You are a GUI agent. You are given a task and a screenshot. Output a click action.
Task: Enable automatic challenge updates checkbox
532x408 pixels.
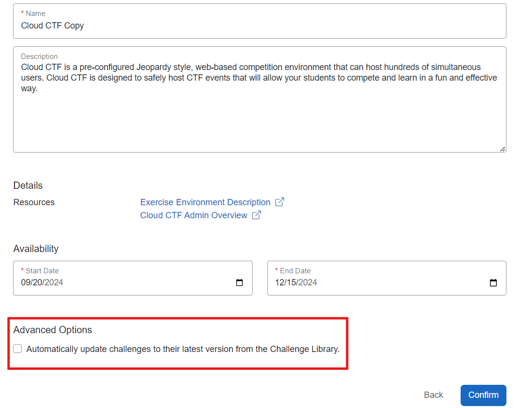pyautogui.click(x=18, y=349)
